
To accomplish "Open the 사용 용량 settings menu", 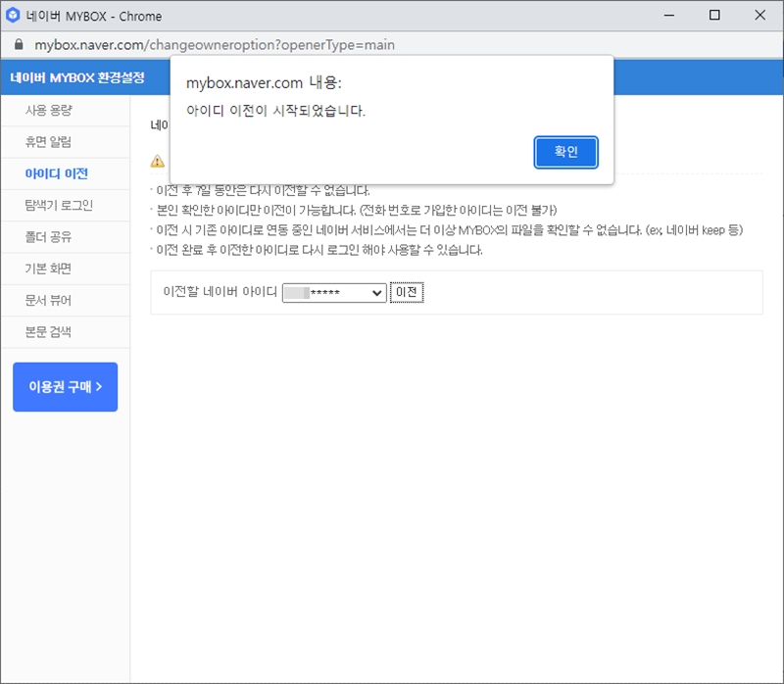I will click(x=66, y=110).
